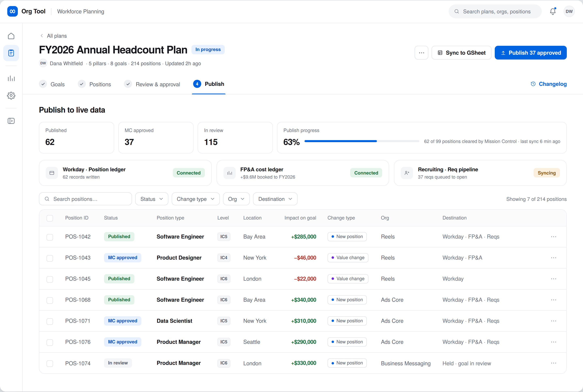Open notifications bell
Image resolution: width=583 pixels, height=392 pixels.
pos(552,12)
